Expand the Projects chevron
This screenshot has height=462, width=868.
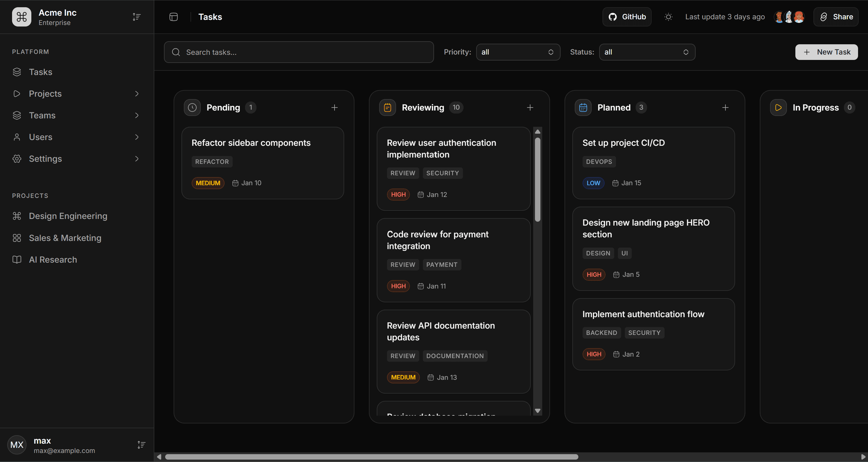(x=137, y=94)
